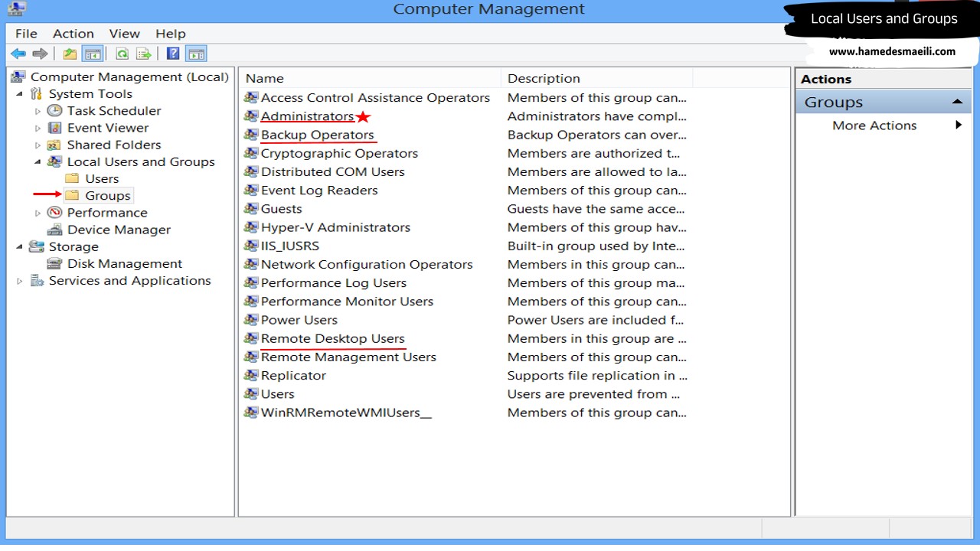
Task: Click the Computer Management title bar icon
Action: click(x=17, y=8)
